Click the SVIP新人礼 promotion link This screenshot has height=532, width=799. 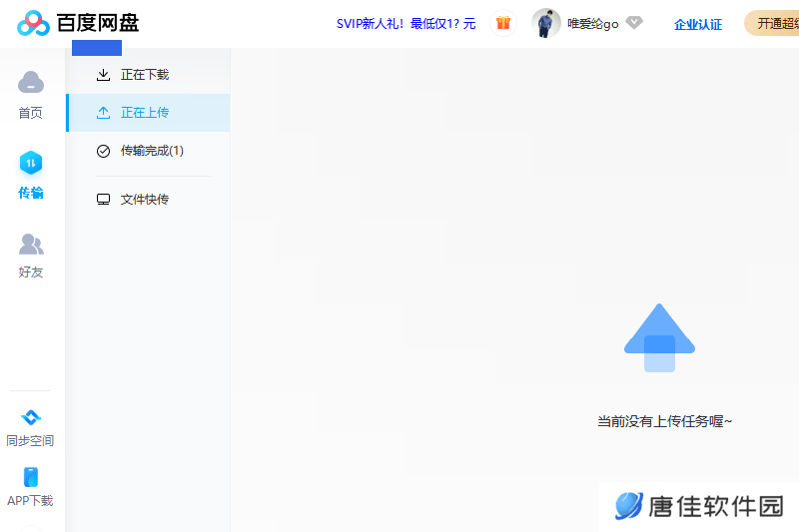(406, 23)
